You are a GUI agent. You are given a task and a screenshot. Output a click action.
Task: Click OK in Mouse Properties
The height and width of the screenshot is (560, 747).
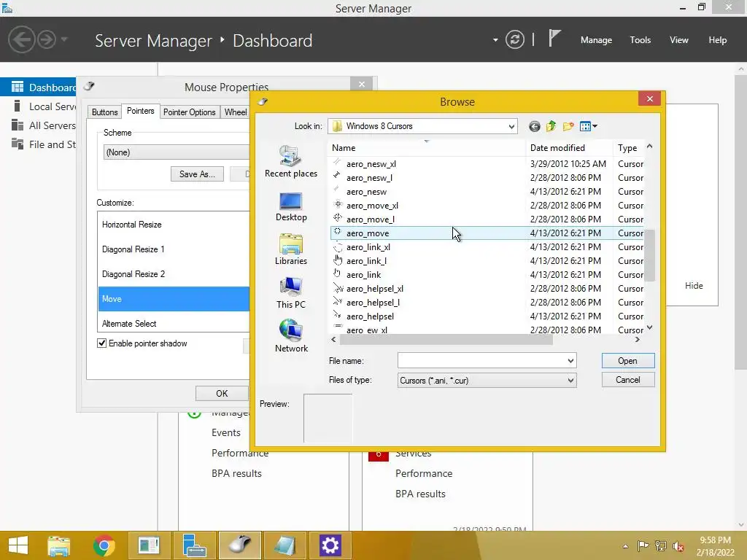tap(222, 393)
